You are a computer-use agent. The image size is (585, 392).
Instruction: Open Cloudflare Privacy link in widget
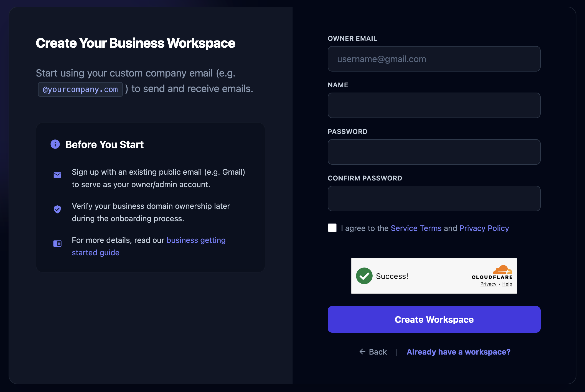pos(488,284)
